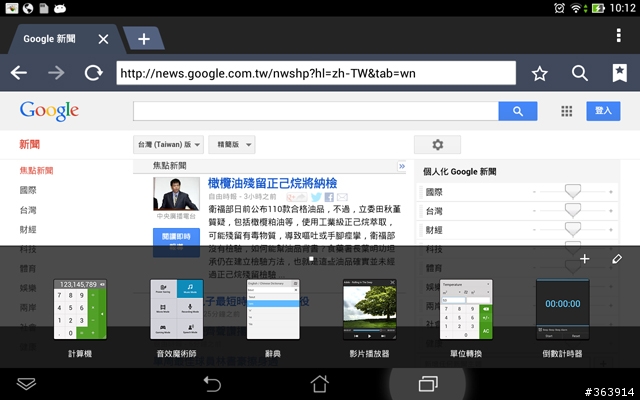Open the Google apps grid
640x400 pixels.
tap(567, 111)
